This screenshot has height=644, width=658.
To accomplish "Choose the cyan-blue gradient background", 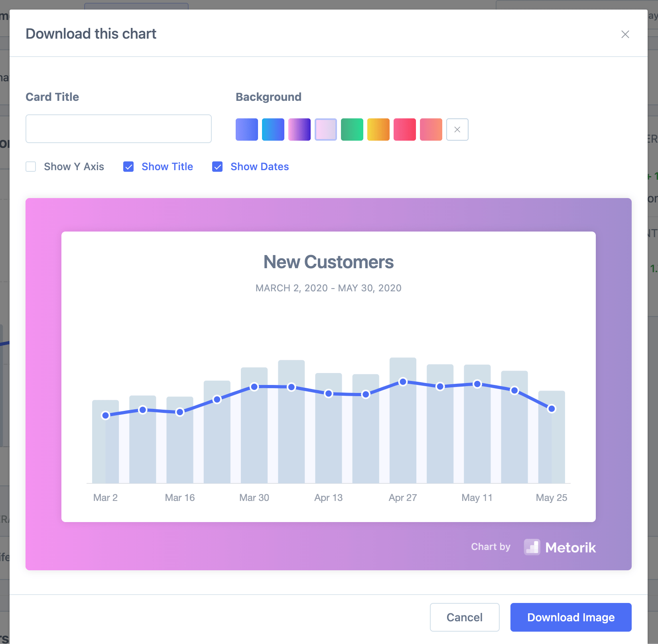I will coord(273,130).
